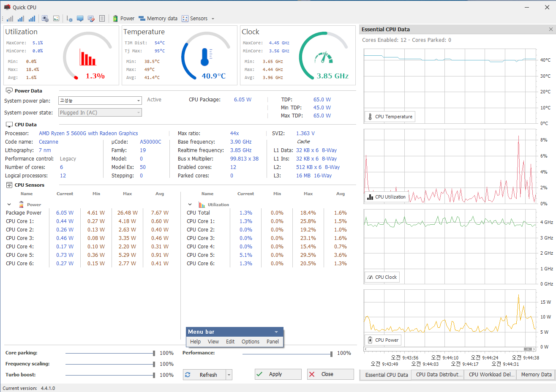Click the Turbo boost slider handle
556x392 pixels.
(x=154, y=375)
